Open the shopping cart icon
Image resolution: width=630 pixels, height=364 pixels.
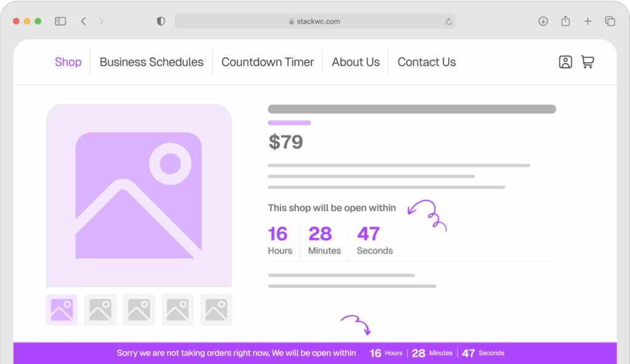(x=588, y=61)
